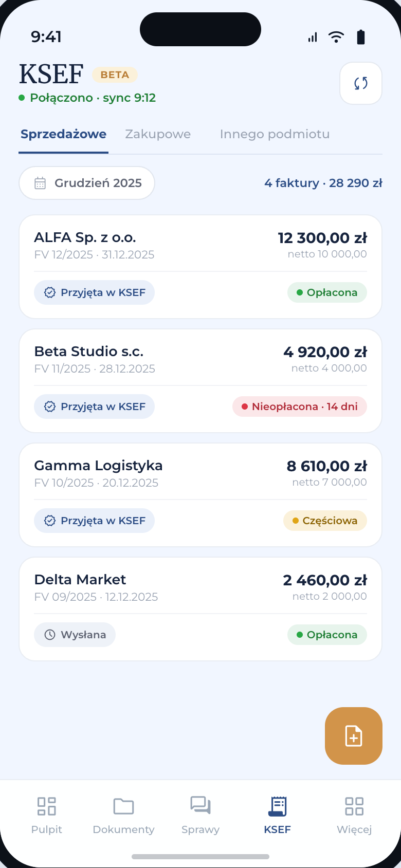The width and height of the screenshot is (401, 868).
Task: Open Sprawy chat icon in bottom bar
Action: pyautogui.click(x=200, y=806)
